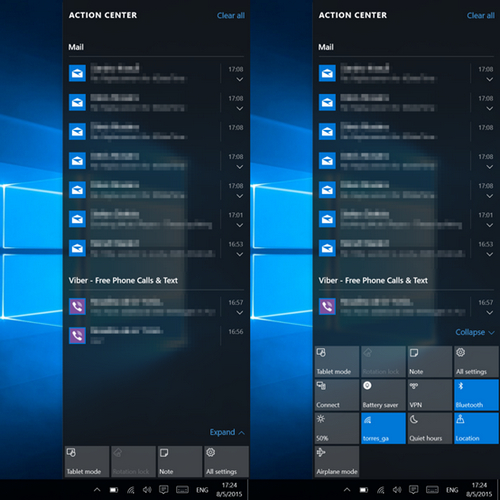Enable Quiet hours
The height and width of the screenshot is (500, 500).
pyautogui.click(x=430, y=428)
